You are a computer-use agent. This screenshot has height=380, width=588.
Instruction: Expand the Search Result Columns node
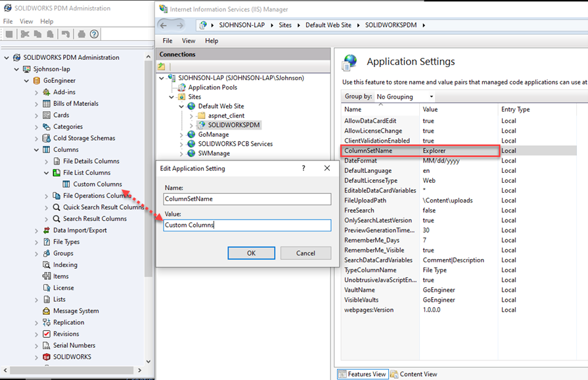point(47,219)
